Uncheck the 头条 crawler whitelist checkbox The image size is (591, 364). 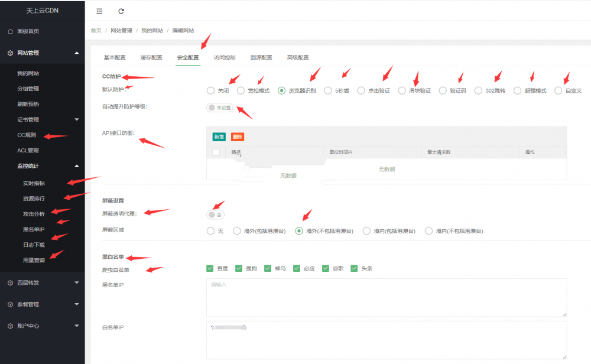click(x=353, y=268)
